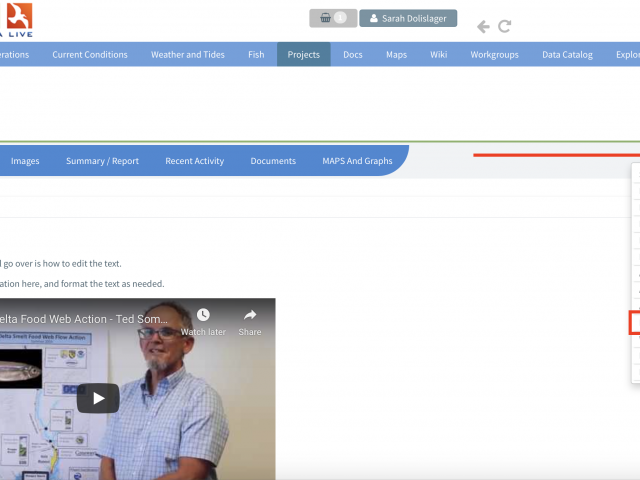Open the Weather and Tides menu item

point(188,55)
